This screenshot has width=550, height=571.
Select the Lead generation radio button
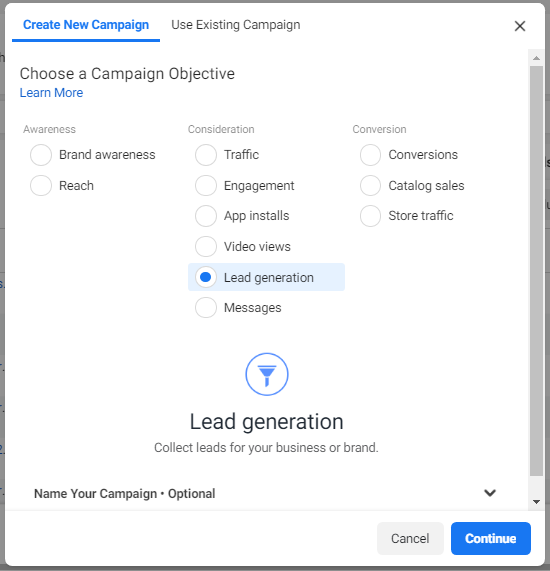coord(206,277)
